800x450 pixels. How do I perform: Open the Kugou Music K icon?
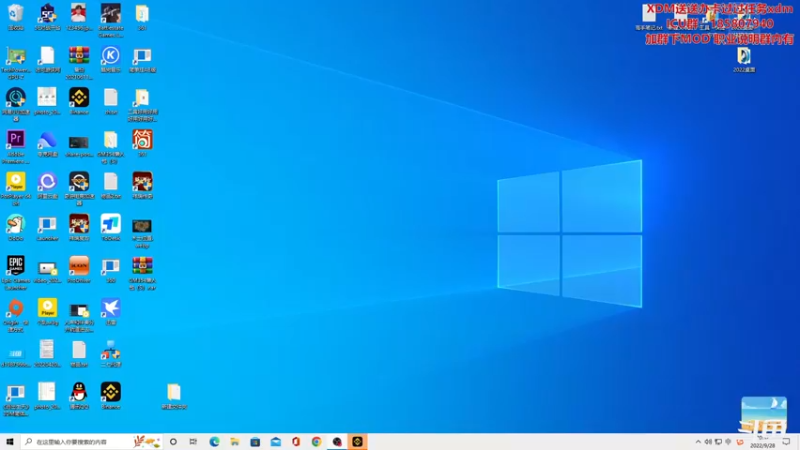(x=111, y=56)
